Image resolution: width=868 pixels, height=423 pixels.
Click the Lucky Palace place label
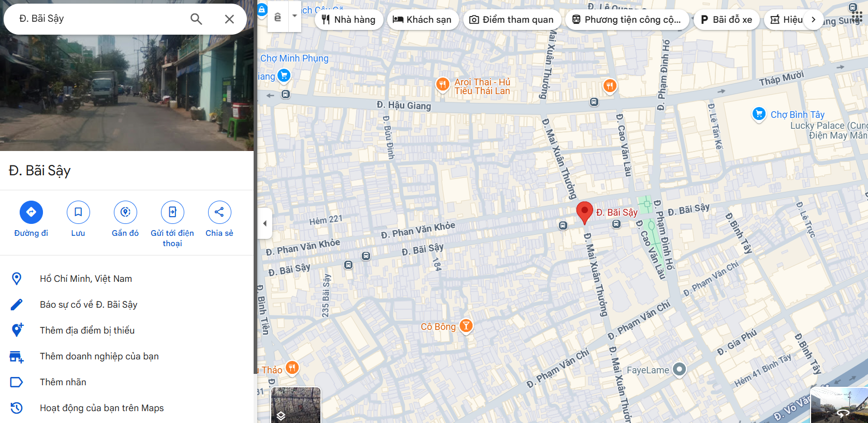pos(828,130)
